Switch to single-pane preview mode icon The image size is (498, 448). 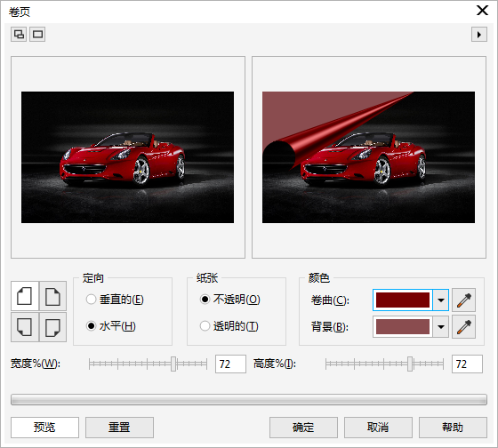[x=37, y=35]
